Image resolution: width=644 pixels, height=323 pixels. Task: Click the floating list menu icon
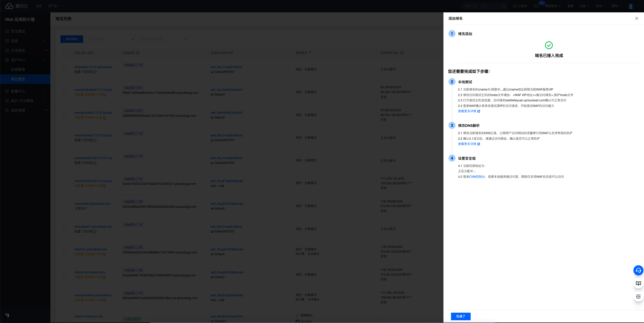638,297
